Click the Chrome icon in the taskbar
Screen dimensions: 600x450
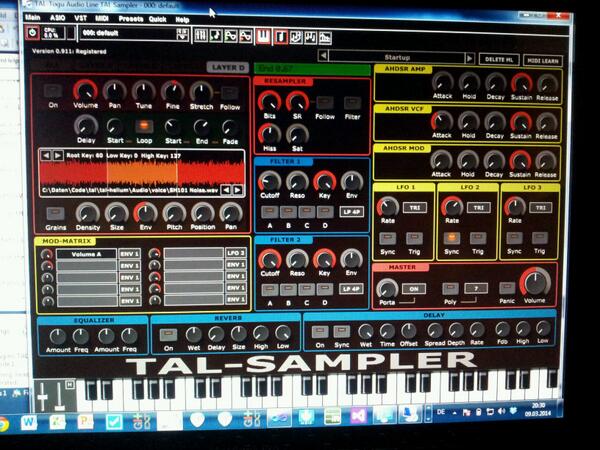3,424
